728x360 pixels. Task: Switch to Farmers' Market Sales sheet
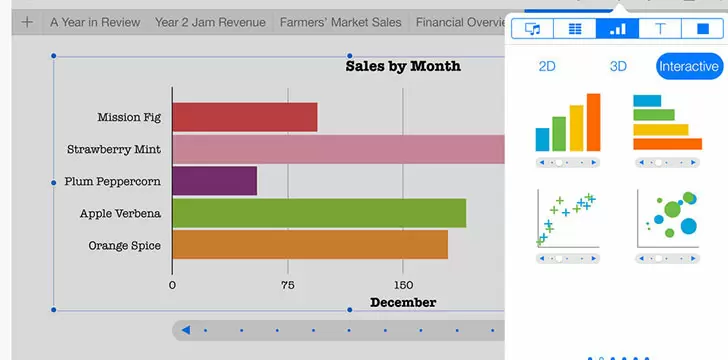340,22
